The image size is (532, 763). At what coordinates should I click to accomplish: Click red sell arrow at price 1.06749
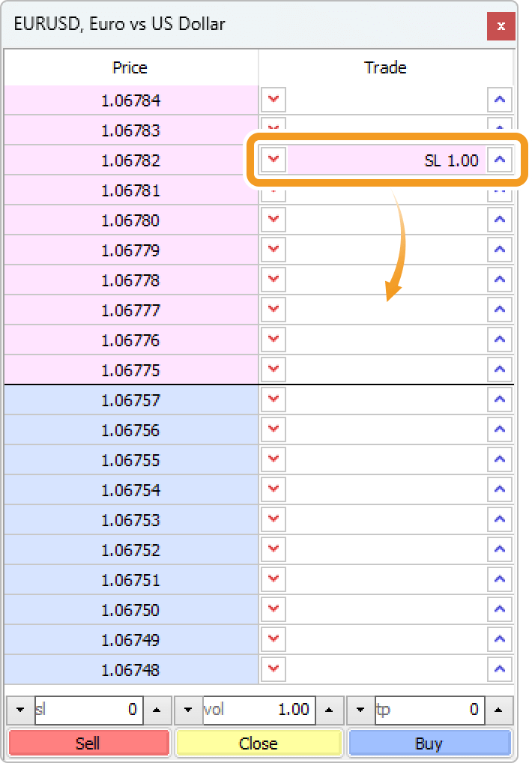click(273, 639)
